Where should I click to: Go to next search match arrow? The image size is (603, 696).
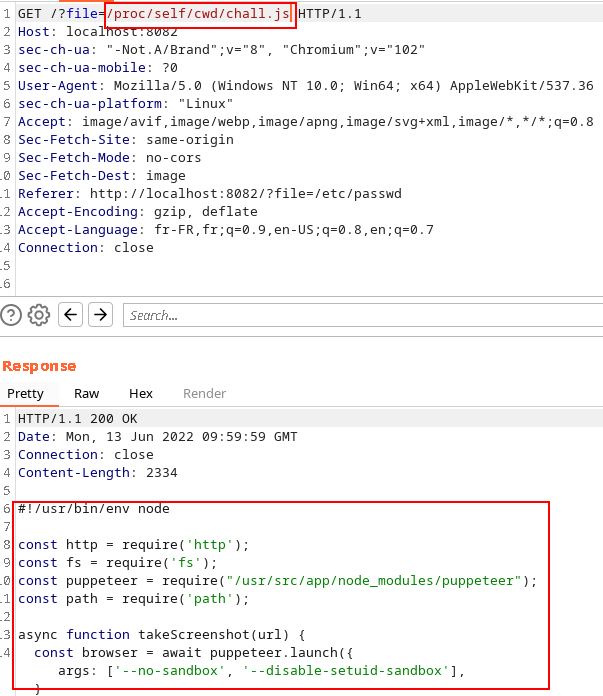click(100, 315)
